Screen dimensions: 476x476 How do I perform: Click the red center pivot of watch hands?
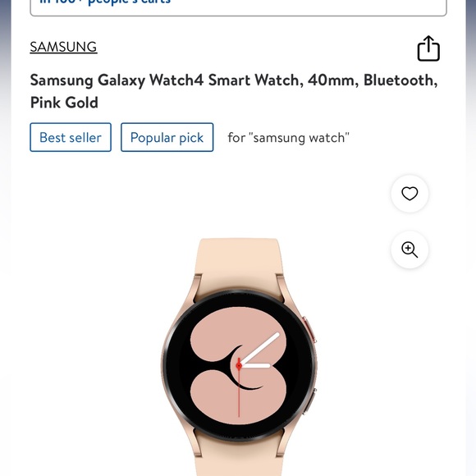coord(239,366)
